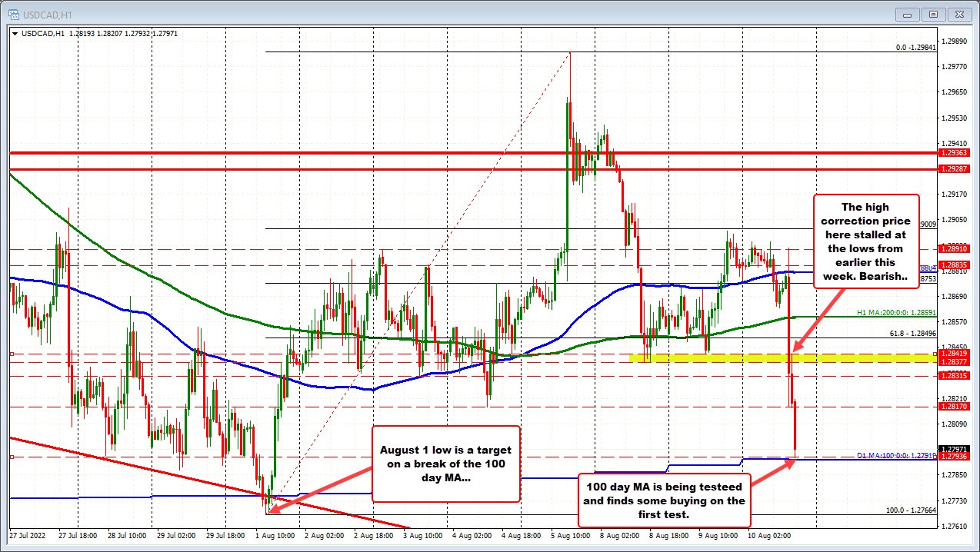Click the 5 Aug 10:00 time axis label

point(572,534)
